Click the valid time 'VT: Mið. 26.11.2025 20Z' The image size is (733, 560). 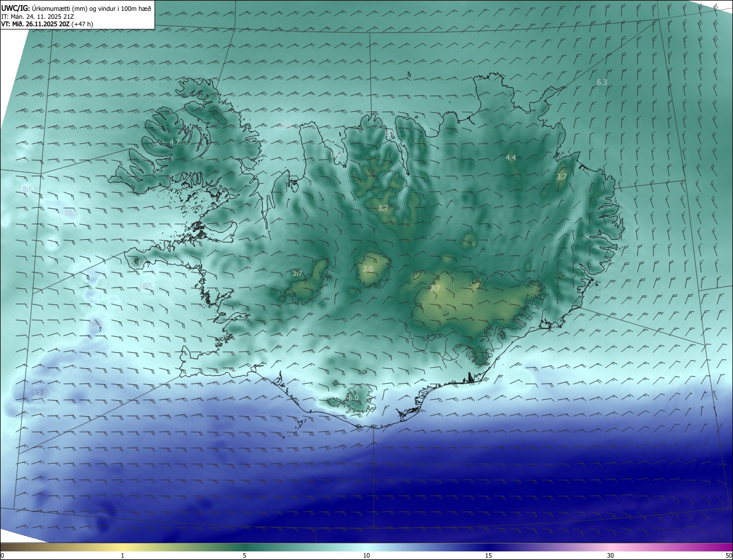point(36,24)
